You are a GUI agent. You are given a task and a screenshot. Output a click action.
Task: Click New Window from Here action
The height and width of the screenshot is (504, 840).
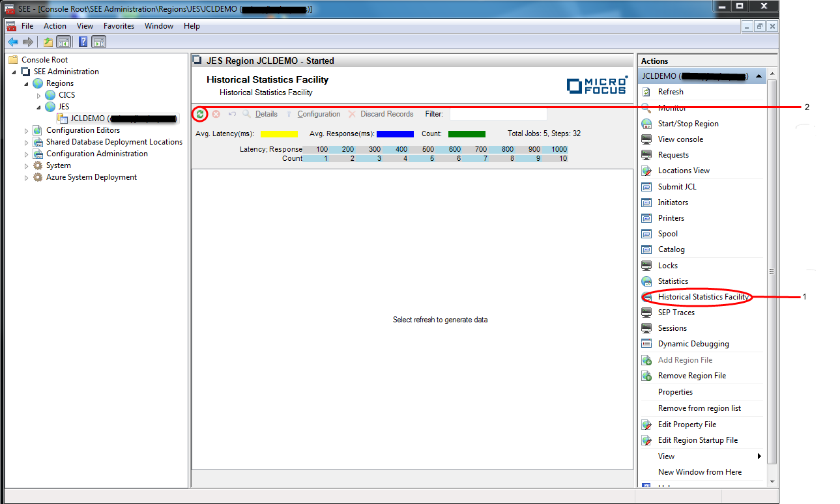pos(700,472)
